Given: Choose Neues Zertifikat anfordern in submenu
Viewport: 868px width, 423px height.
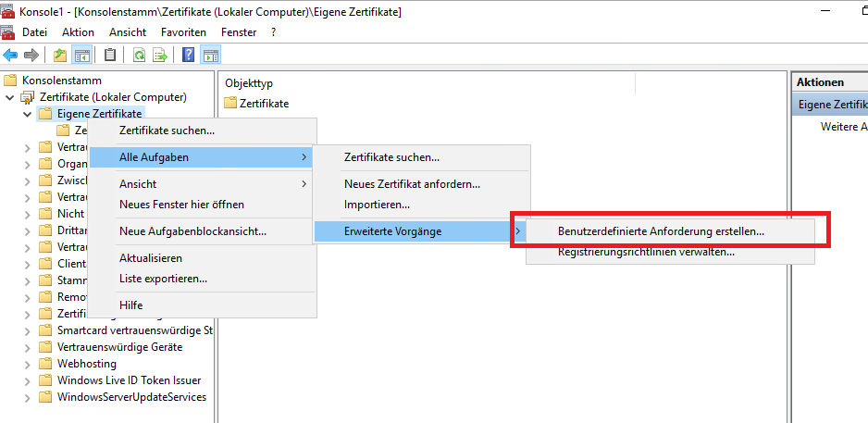Looking at the screenshot, I should (x=412, y=184).
